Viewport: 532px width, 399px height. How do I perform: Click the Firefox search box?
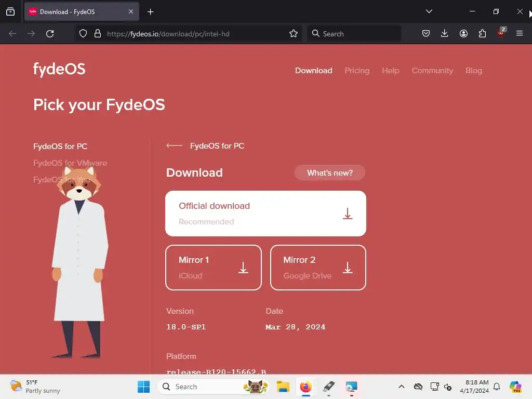coord(354,34)
